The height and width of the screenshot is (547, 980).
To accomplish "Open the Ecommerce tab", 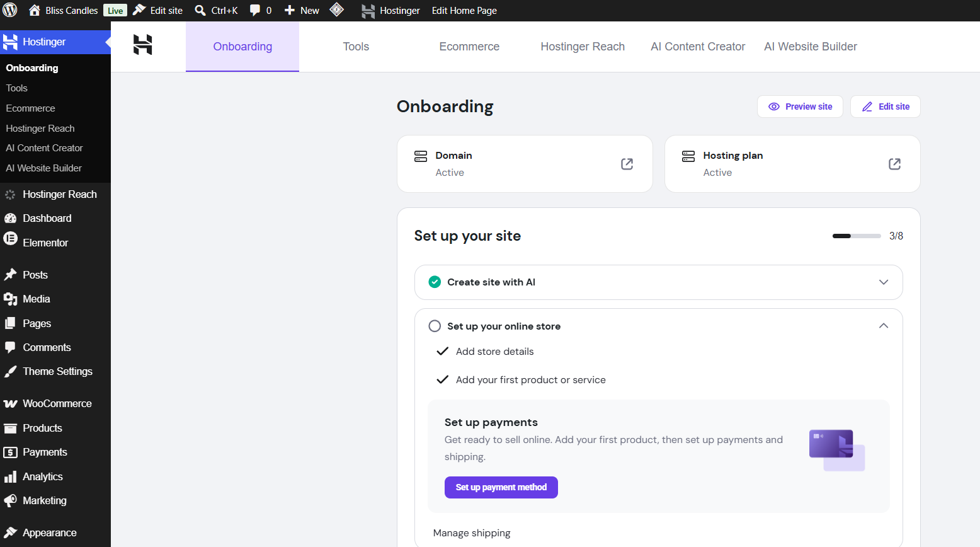I will point(469,47).
